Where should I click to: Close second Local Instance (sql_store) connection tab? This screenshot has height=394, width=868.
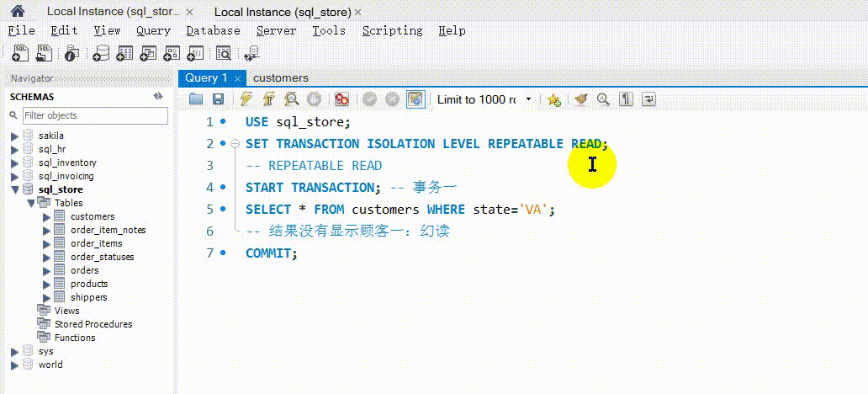pos(357,12)
